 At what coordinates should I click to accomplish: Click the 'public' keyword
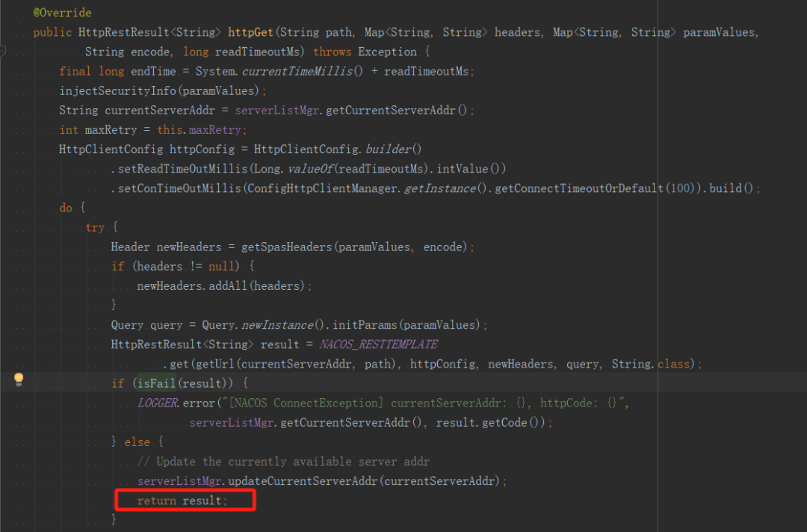click(52, 32)
